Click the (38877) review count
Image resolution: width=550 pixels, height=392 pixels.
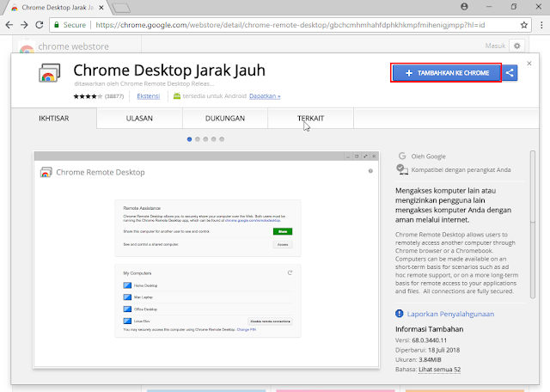coord(114,96)
